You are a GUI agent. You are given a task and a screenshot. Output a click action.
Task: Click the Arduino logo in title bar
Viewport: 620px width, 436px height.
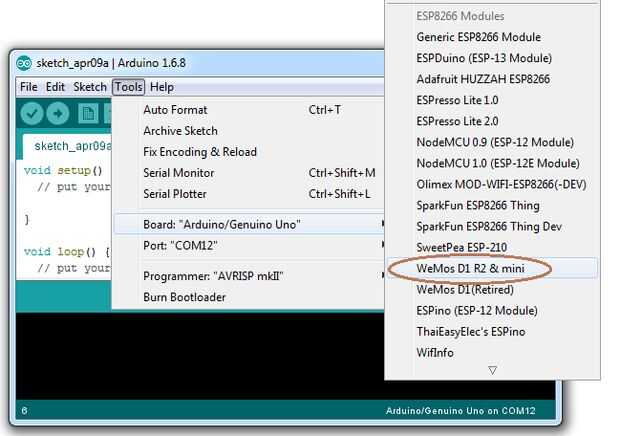point(24,63)
